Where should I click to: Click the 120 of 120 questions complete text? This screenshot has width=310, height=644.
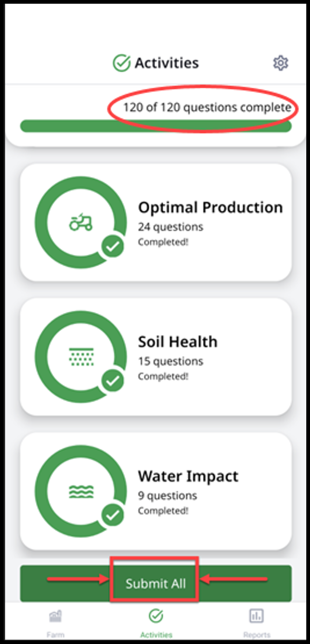207,108
